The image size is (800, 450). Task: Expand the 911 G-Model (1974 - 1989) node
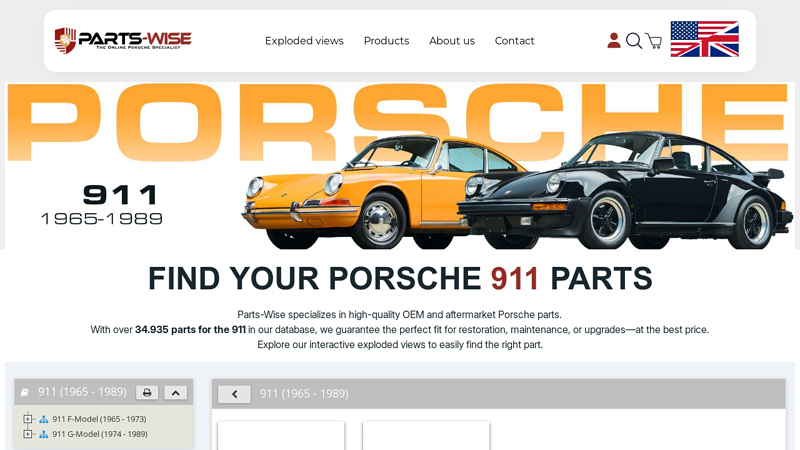(28, 434)
